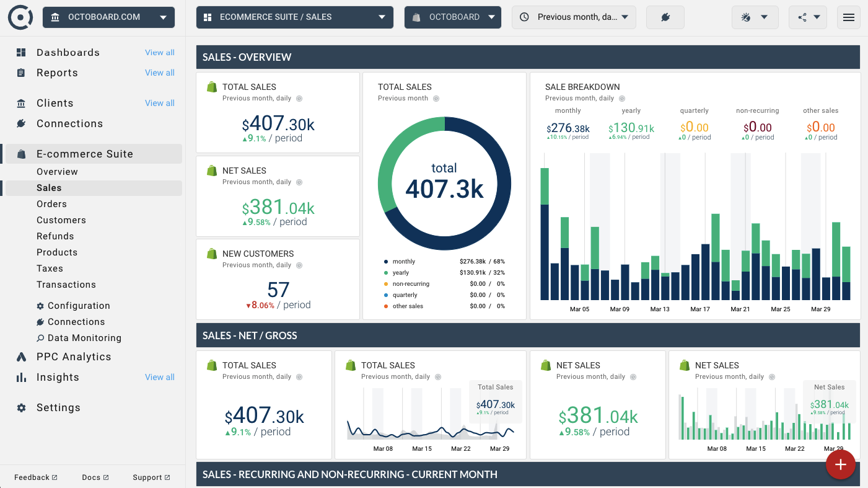868x488 pixels.
Task: Open the Previous month date range dropdown
Action: click(573, 17)
